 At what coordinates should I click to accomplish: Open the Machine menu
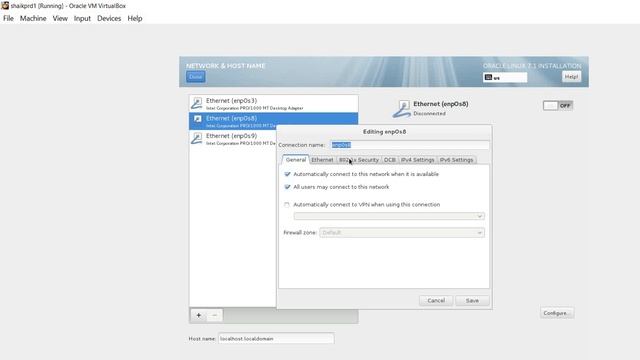[x=33, y=18]
